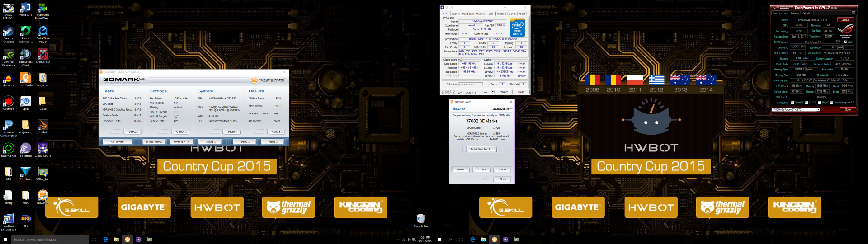This screenshot has height=244, width=868.
Task: Open the SolidView Lite 2015 desktop icon
Action: [8, 223]
